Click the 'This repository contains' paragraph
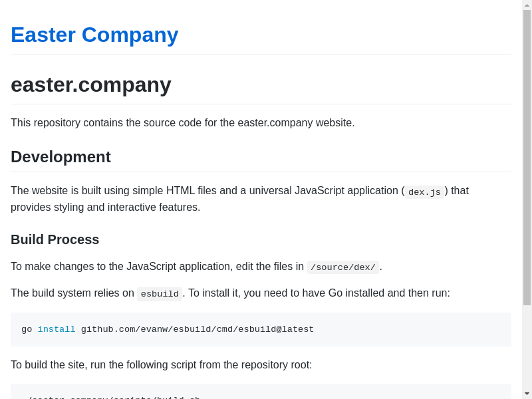The height and width of the screenshot is (399, 532). [183, 123]
